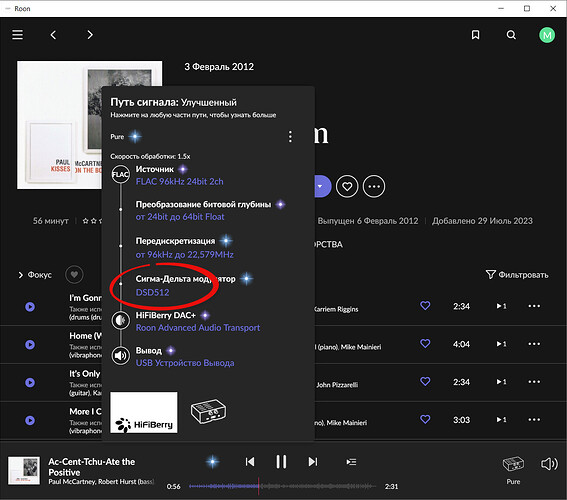Open the Pure zone picker
This screenshot has width=567, height=500.
(x=513, y=470)
